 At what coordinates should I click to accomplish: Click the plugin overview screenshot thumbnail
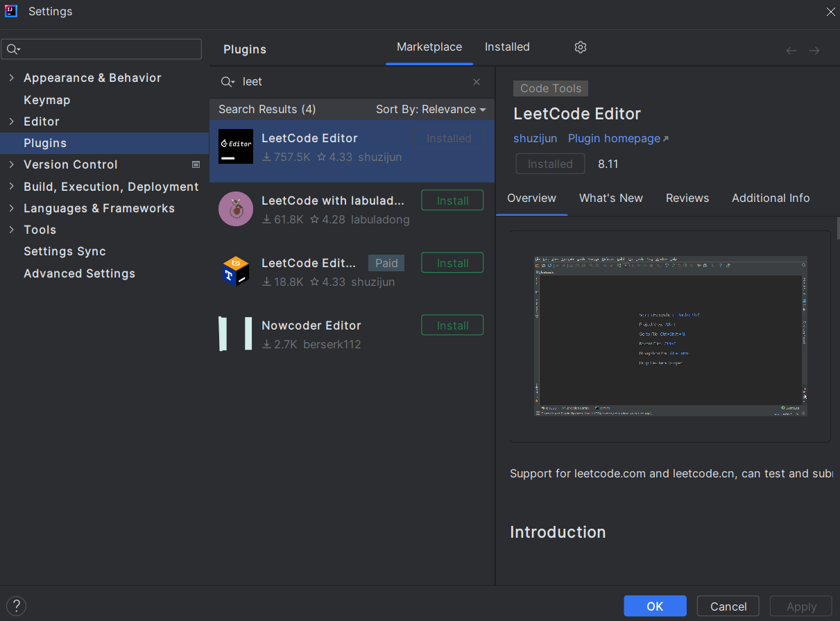pos(670,337)
